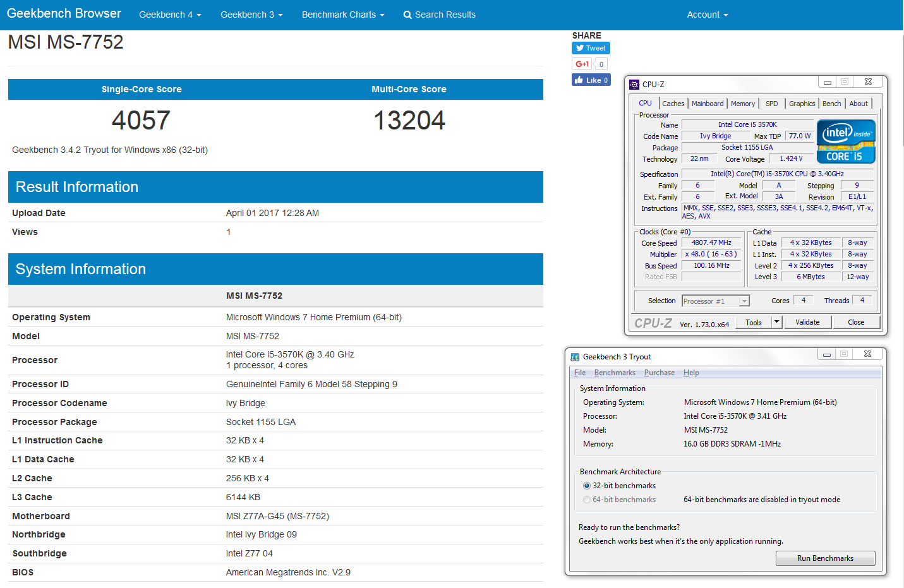Click the BIOS value American Megatrends Inc.
Viewport: 904px width, 588px height.
point(288,572)
